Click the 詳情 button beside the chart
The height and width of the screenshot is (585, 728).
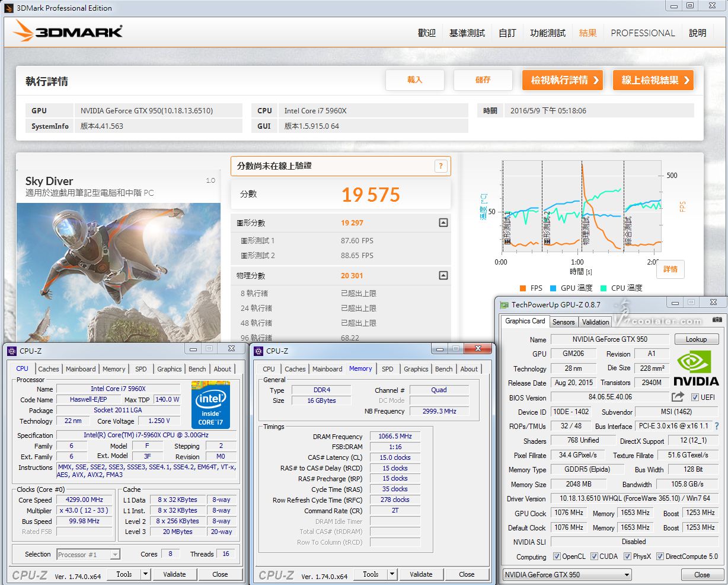coord(670,269)
